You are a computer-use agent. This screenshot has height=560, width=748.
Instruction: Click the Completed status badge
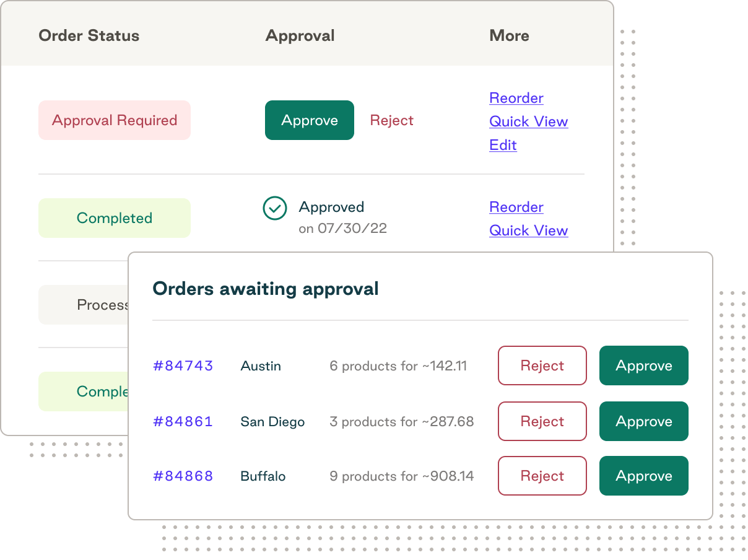point(114,218)
